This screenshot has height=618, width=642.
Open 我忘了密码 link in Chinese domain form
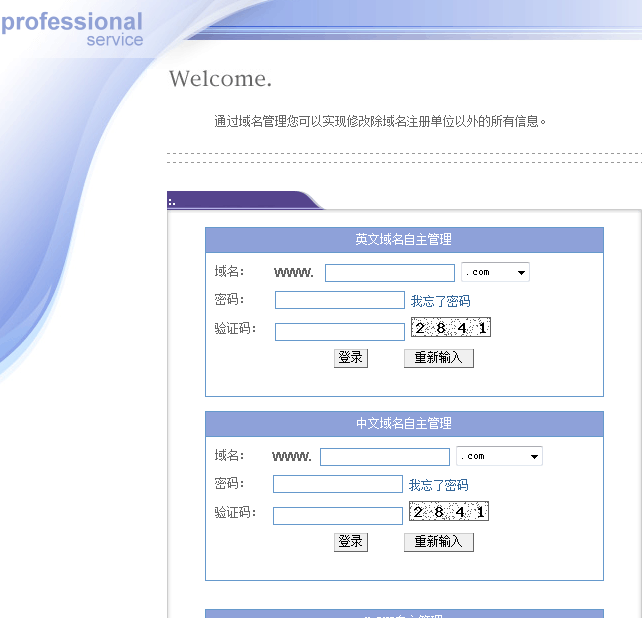click(438, 485)
